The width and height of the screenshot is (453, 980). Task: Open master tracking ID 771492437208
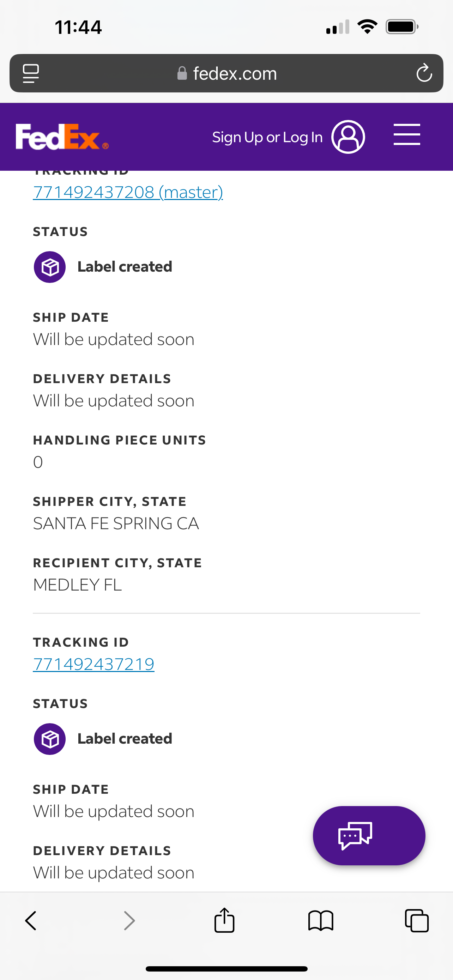[128, 192]
